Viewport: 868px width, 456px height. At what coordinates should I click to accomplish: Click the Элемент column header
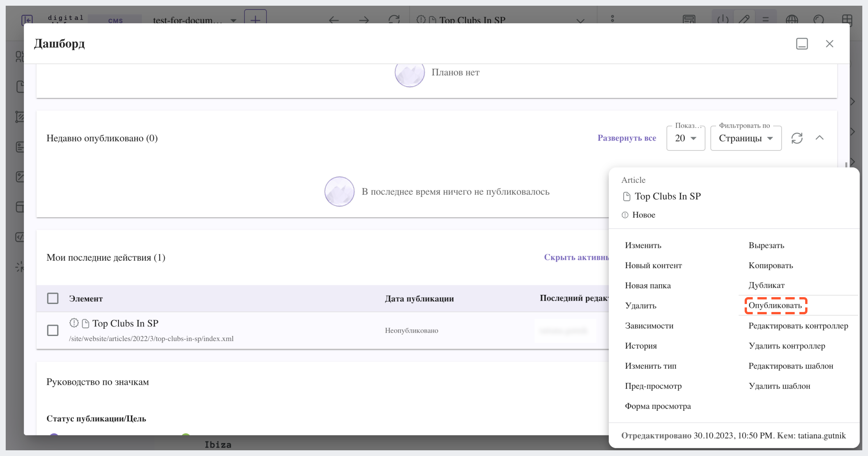tap(86, 299)
